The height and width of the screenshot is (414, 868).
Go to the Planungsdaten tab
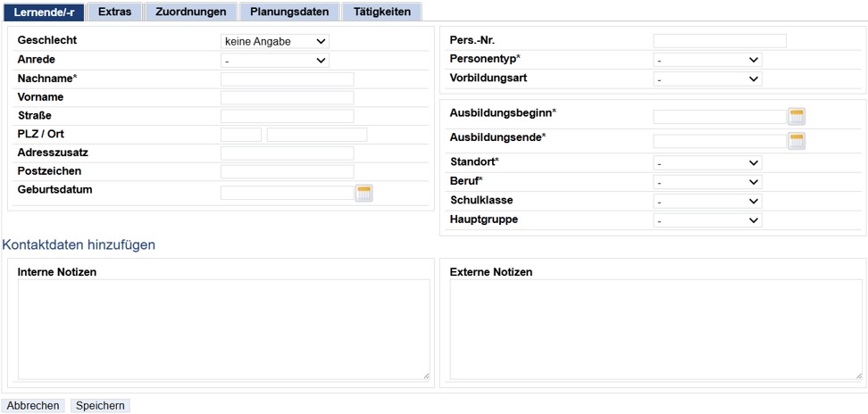point(289,12)
